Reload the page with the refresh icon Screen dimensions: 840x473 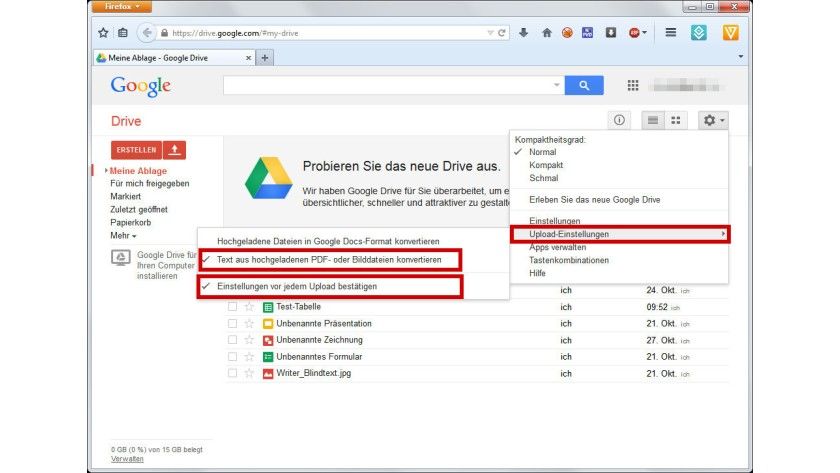click(501, 33)
